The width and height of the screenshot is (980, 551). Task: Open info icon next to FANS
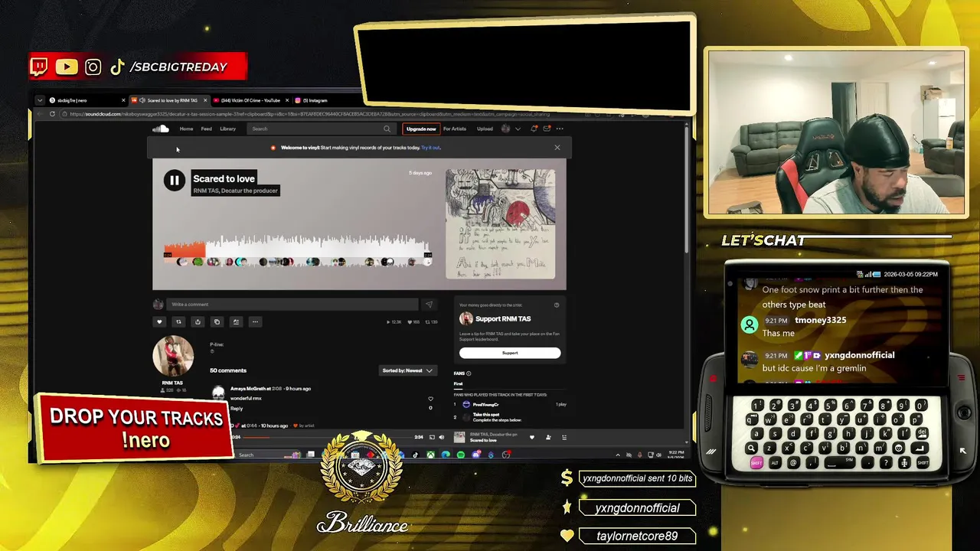[469, 373]
